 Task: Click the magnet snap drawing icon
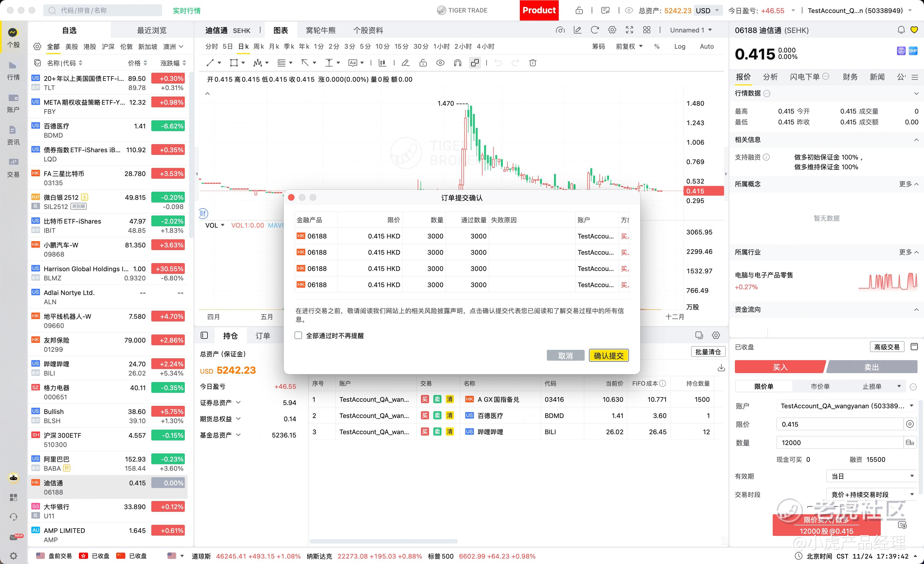tap(457, 63)
